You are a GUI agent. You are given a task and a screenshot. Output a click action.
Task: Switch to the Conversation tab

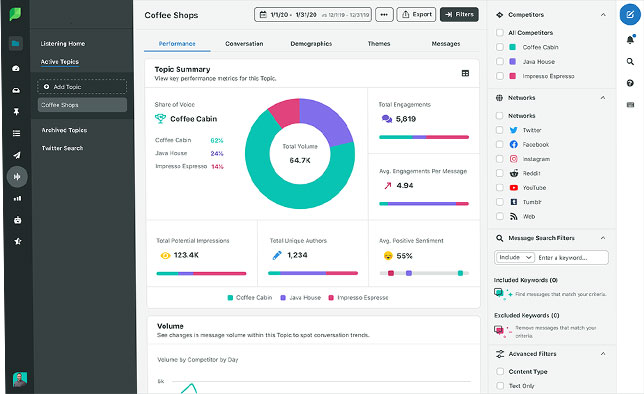244,44
